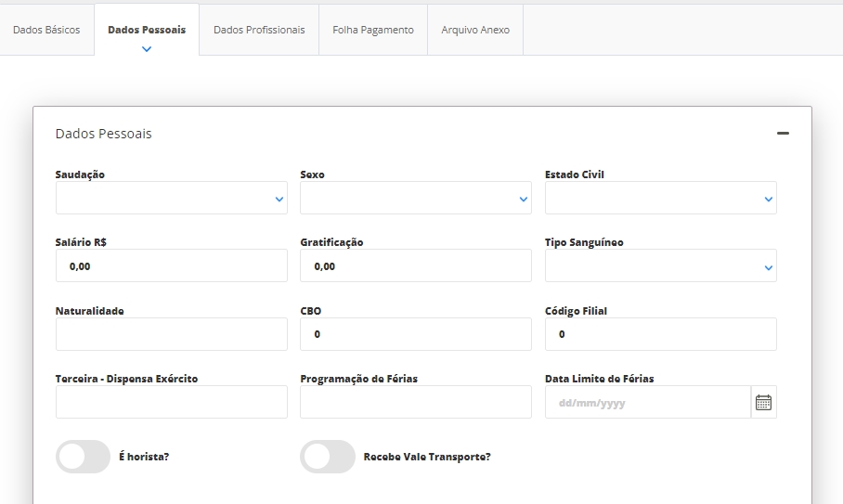Switch to the Arquivo Anexo tab
This screenshot has height=504, width=843.
point(475,30)
